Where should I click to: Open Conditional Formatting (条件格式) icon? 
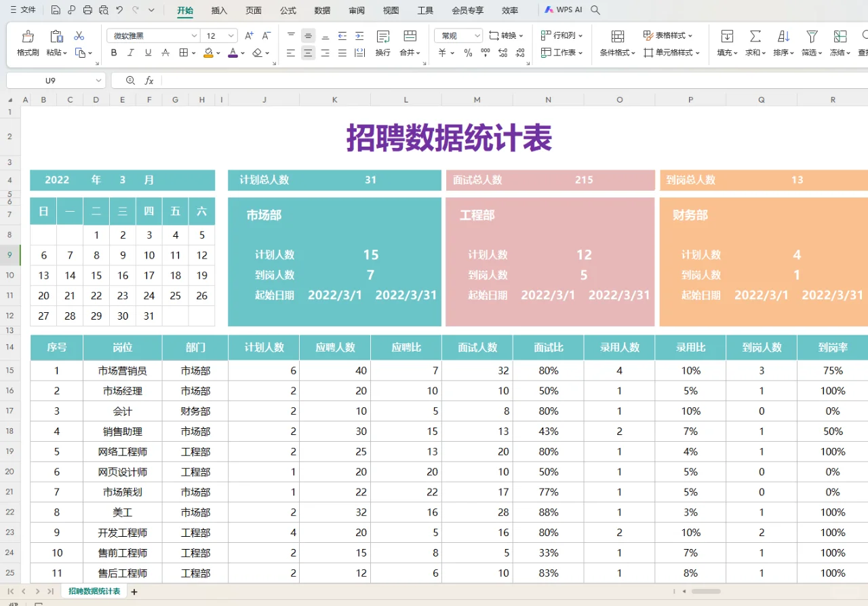coord(618,36)
